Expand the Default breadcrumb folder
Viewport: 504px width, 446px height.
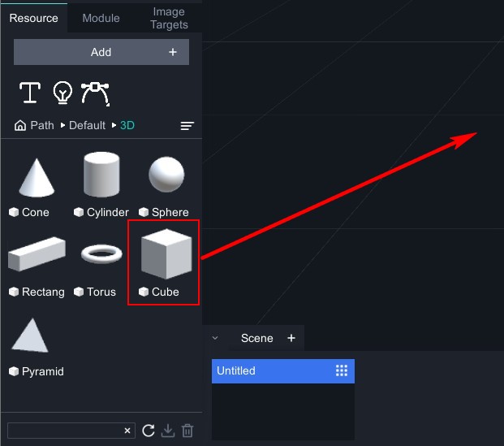point(87,126)
